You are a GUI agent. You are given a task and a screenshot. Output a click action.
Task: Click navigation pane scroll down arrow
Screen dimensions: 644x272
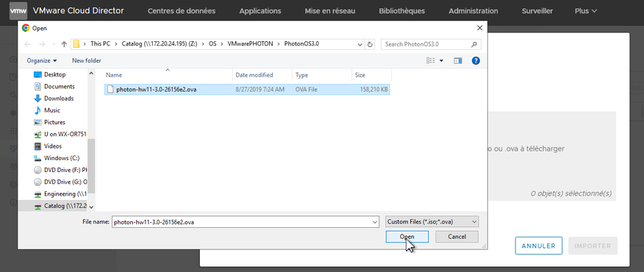coord(91,207)
